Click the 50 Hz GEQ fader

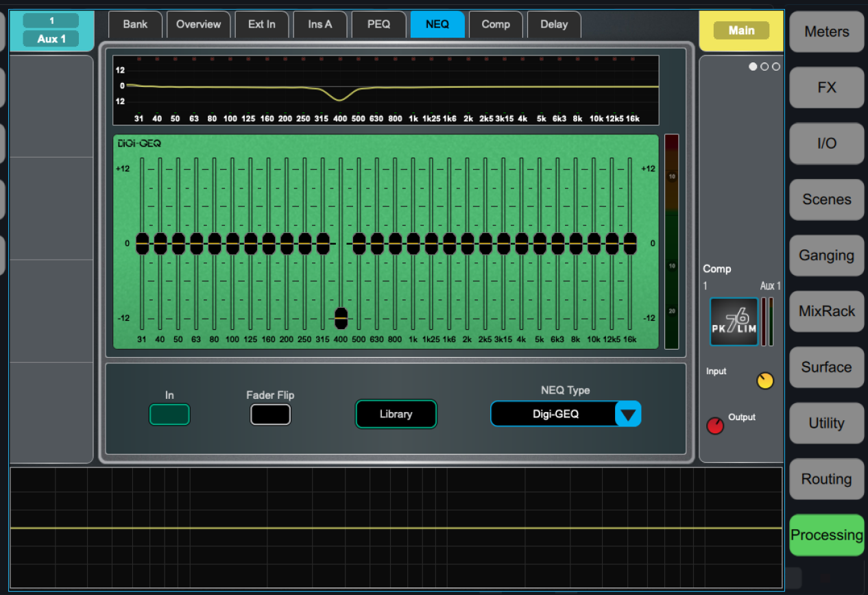click(x=178, y=243)
